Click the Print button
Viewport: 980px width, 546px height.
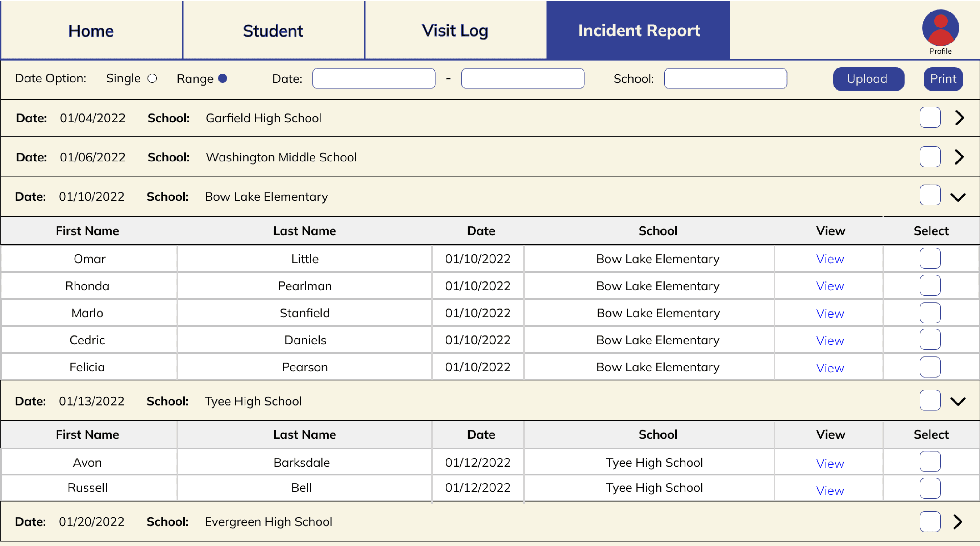(x=943, y=79)
